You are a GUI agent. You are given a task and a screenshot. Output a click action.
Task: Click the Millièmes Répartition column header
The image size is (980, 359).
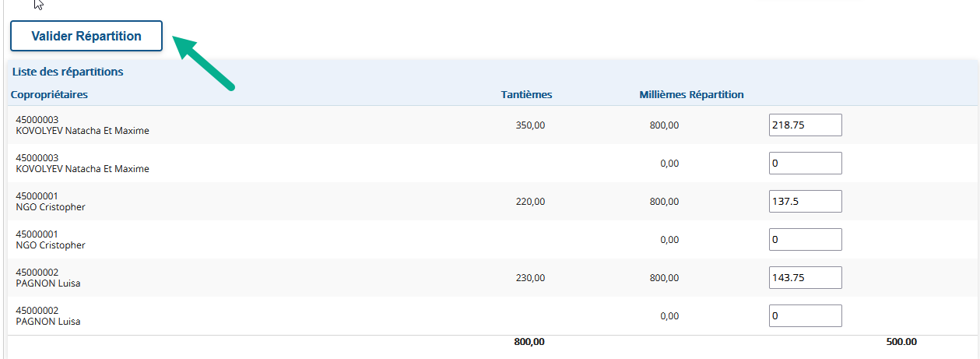pyautogui.click(x=691, y=95)
